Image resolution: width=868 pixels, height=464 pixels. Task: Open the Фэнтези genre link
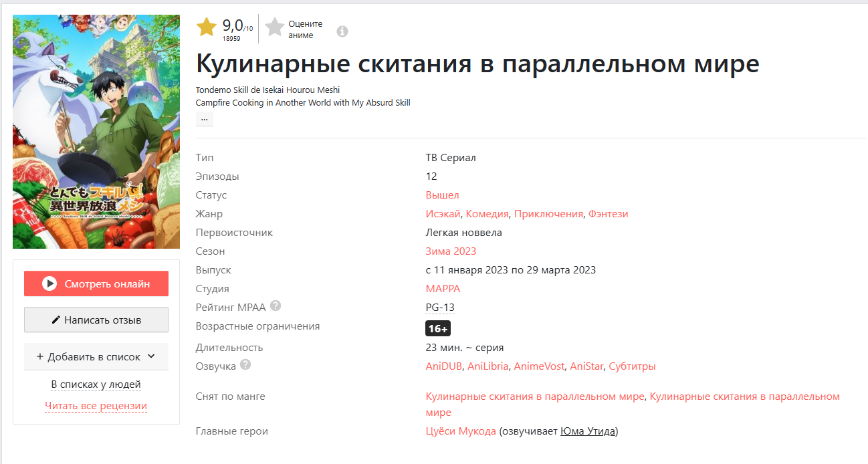click(609, 214)
